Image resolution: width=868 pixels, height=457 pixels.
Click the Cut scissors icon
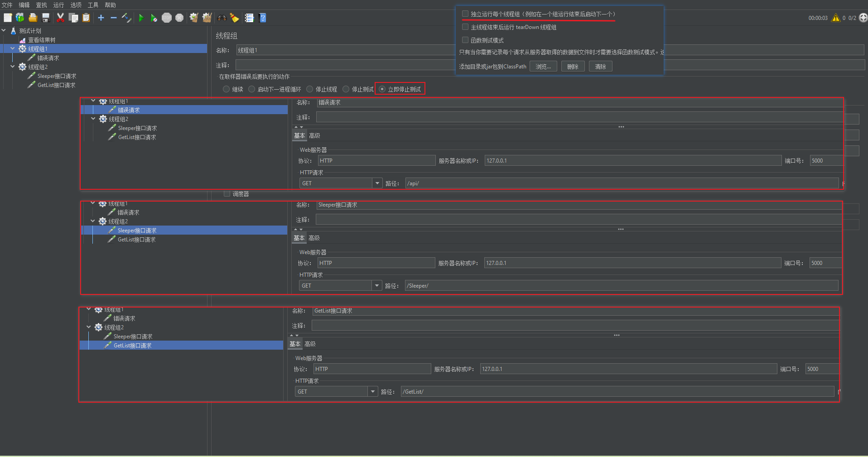(60, 18)
